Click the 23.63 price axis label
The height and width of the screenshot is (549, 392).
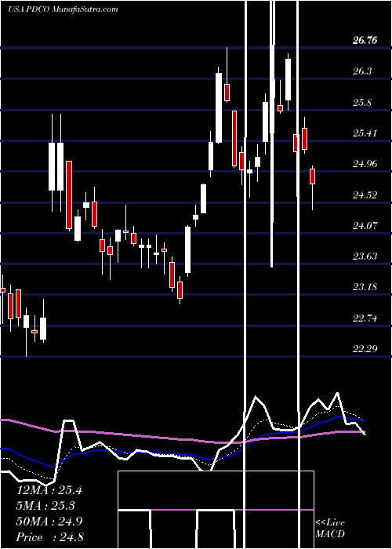pyautogui.click(x=365, y=256)
